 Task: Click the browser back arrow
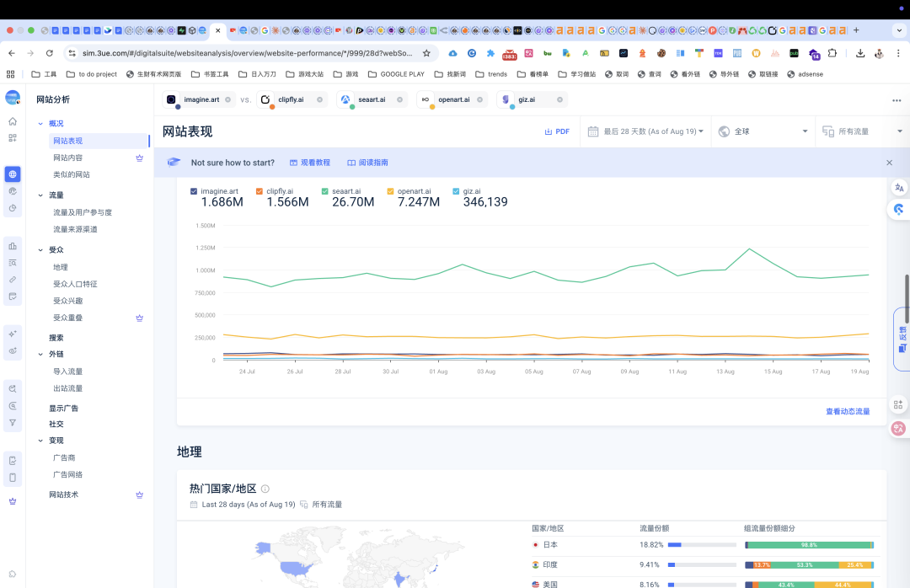click(x=12, y=53)
